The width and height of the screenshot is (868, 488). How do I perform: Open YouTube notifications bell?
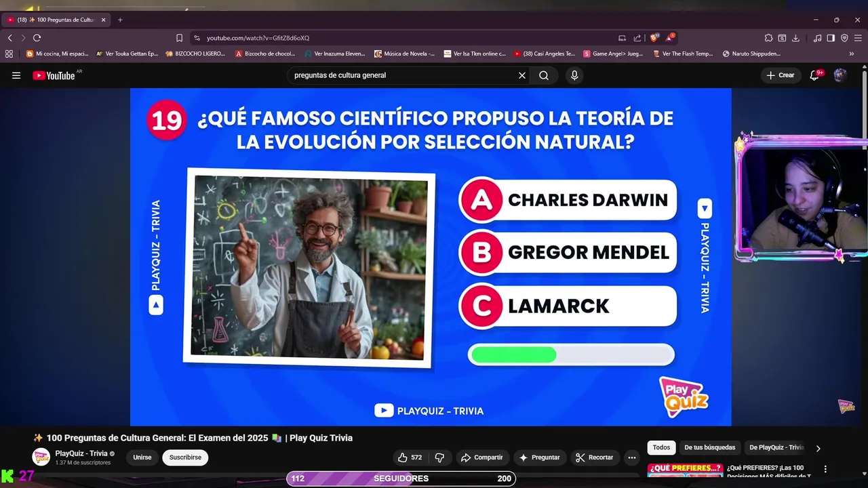tap(815, 75)
